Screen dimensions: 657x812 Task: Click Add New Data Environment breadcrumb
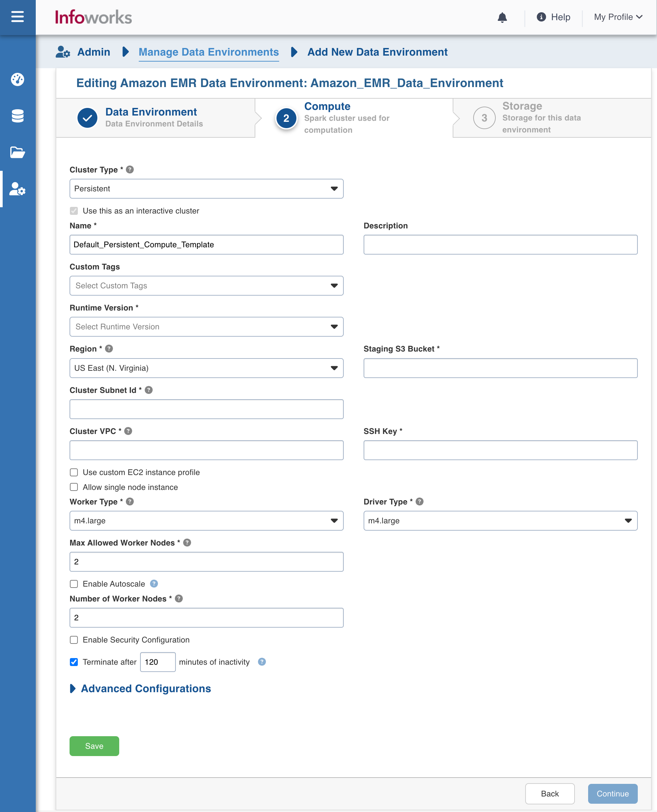click(x=377, y=52)
